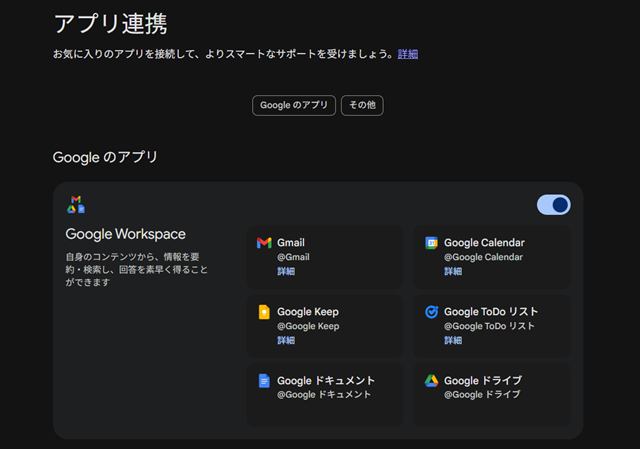Image resolution: width=640 pixels, height=449 pixels.
Task: Open the 詳細 link under Google ToDo リスト
Action: point(453,340)
